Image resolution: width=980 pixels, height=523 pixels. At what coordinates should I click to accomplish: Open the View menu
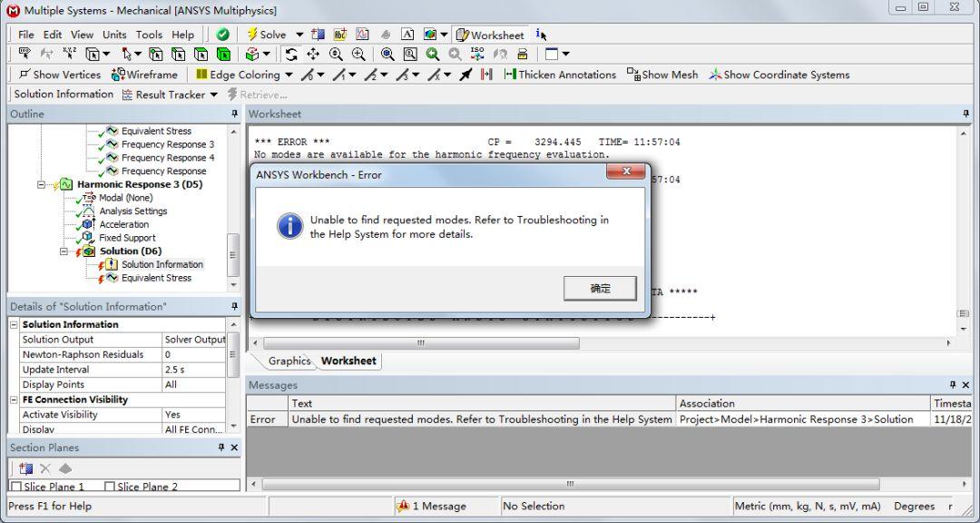point(82,35)
